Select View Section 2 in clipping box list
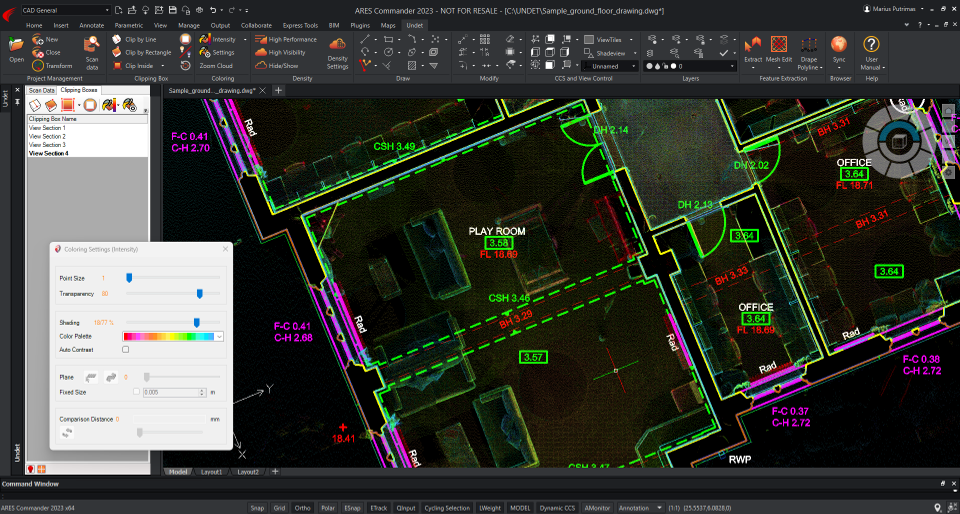 (x=47, y=136)
